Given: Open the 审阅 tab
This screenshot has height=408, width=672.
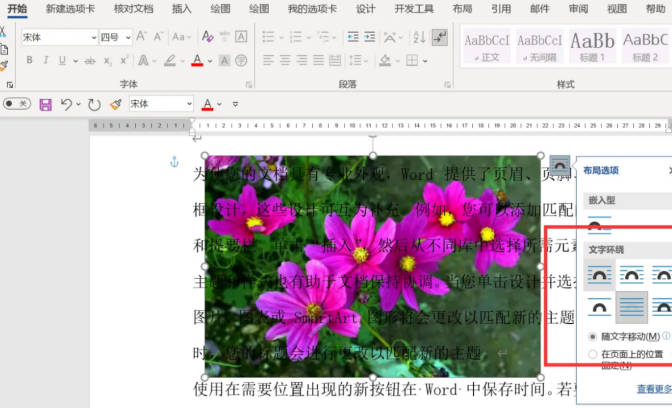Looking at the screenshot, I should [579, 9].
